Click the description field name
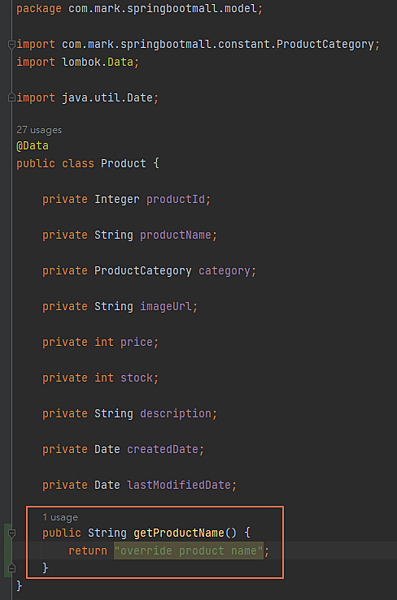The width and height of the screenshot is (397, 600). [175, 414]
